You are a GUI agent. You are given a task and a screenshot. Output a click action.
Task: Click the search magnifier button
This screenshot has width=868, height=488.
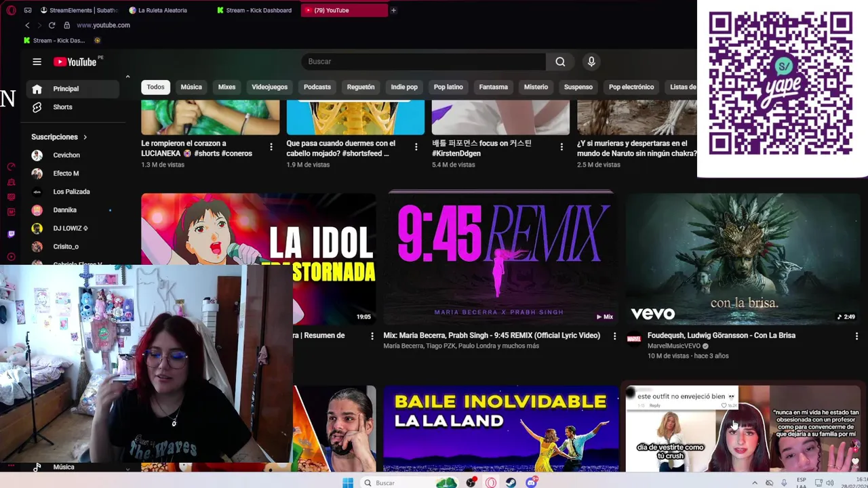[560, 62]
